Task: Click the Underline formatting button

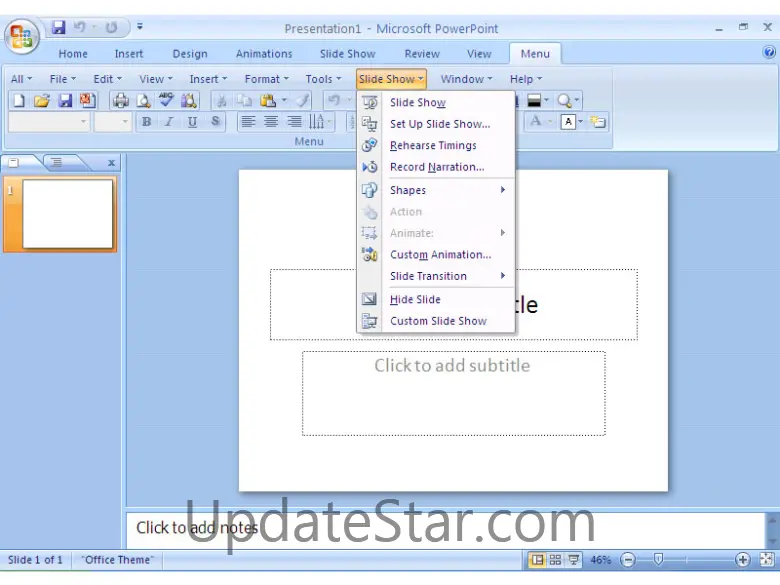Action: coord(192,122)
